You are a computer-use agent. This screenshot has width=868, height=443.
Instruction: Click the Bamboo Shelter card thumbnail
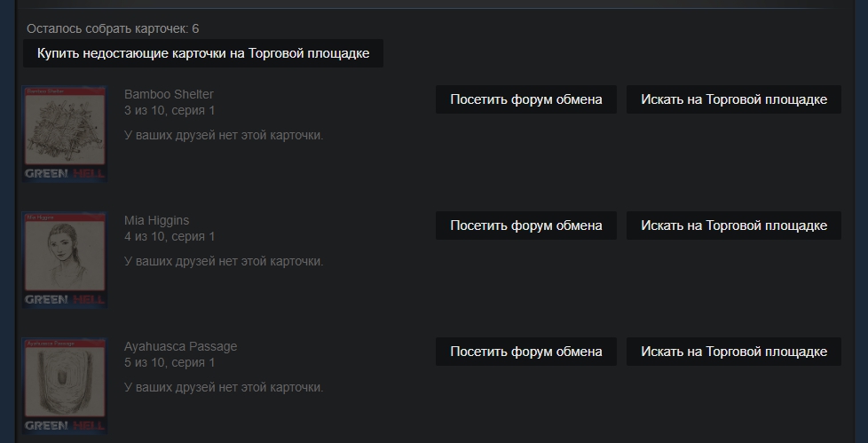pyautogui.click(x=65, y=134)
